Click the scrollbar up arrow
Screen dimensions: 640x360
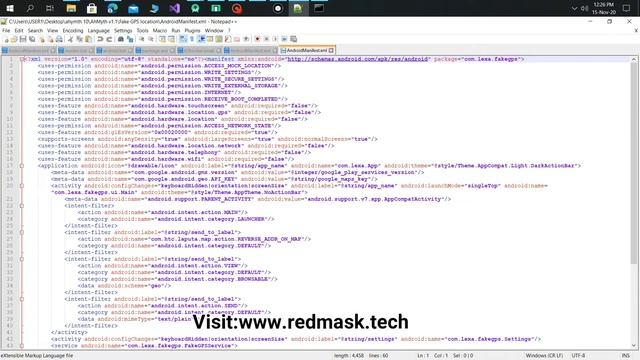633,59
